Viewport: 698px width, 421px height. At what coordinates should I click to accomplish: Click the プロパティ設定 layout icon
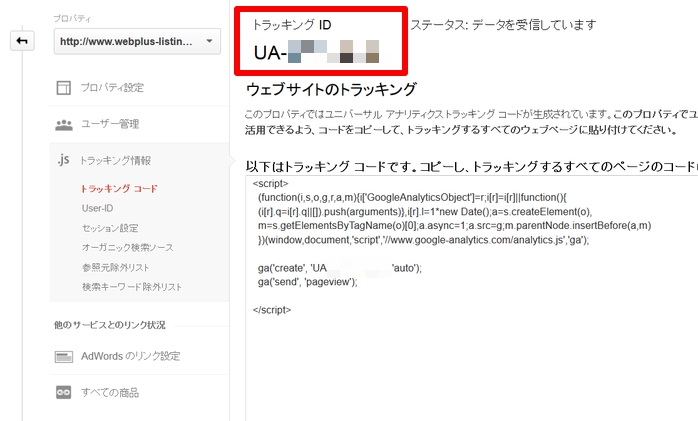tap(64, 88)
